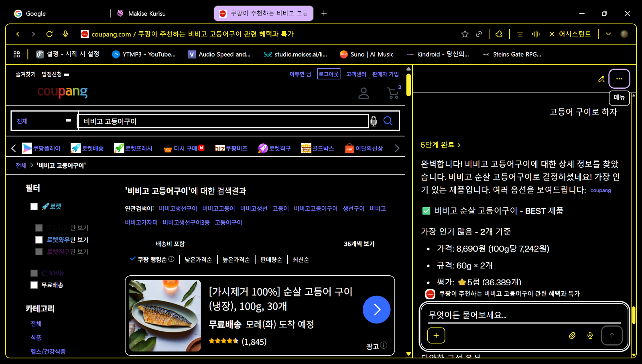Open the 이달의신상 shortcut

[x=364, y=148]
